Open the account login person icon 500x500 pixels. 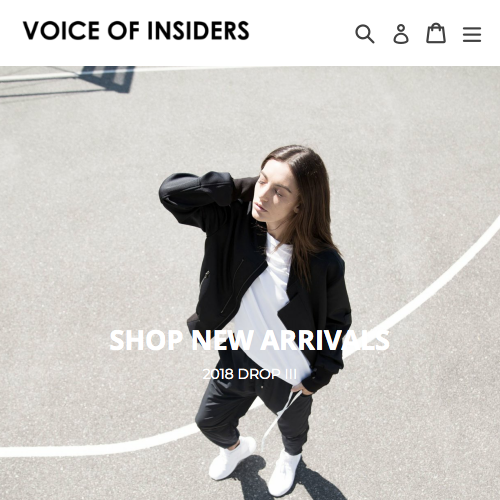pos(401,34)
